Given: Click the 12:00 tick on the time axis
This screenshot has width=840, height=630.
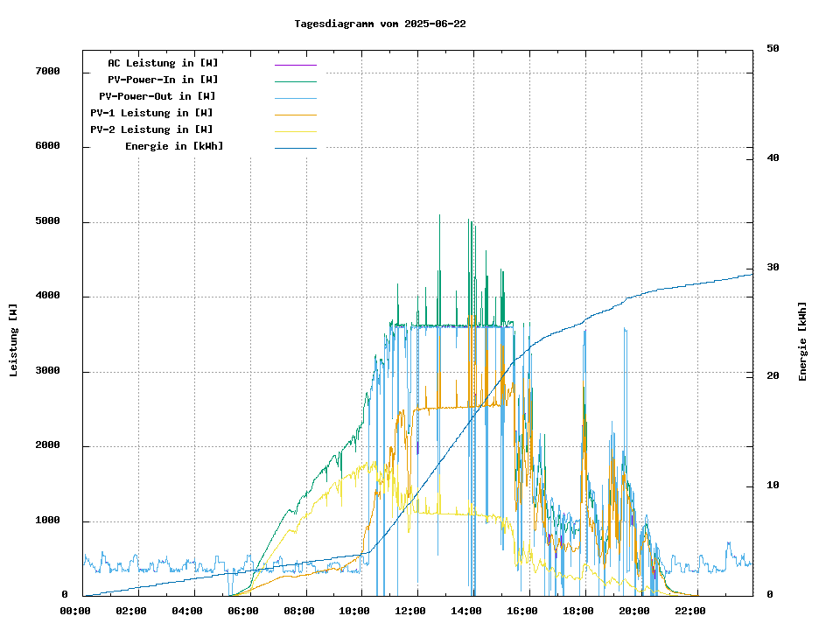Looking at the screenshot, I should pos(410,611).
